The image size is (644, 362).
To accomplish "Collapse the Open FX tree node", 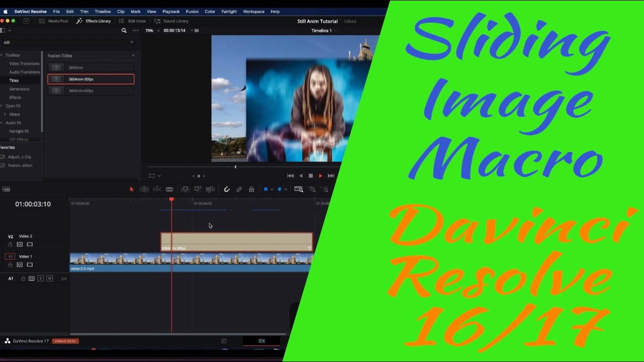I will click(x=2, y=106).
